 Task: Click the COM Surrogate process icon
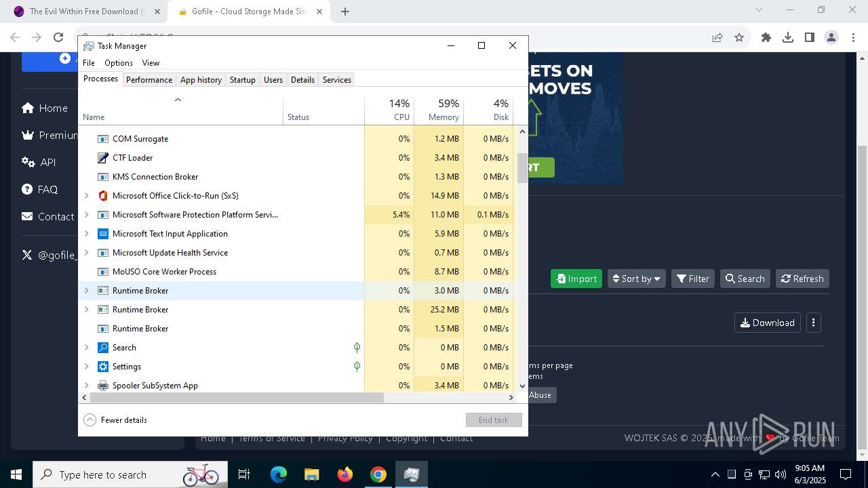pyautogui.click(x=103, y=139)
